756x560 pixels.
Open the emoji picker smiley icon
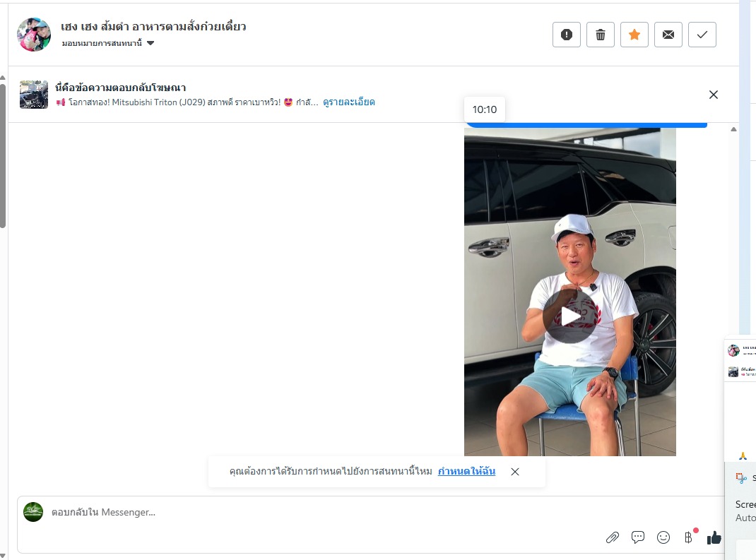click(x=663, y=537)
